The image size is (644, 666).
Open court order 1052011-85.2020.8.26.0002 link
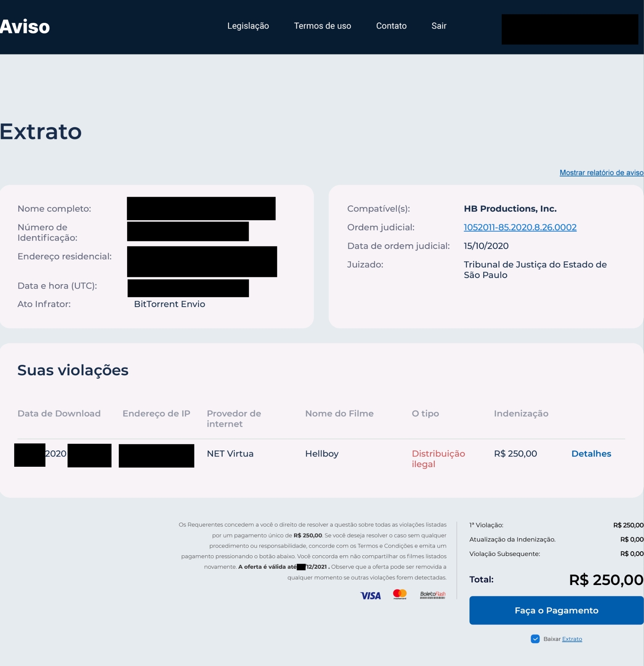(520, 227)
